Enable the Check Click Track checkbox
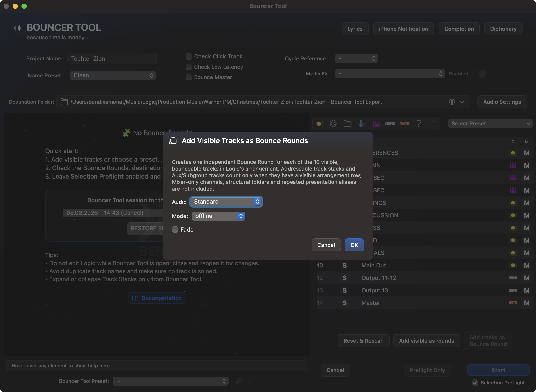The height and width of the screenshot is (392, 536). point(188,56)
